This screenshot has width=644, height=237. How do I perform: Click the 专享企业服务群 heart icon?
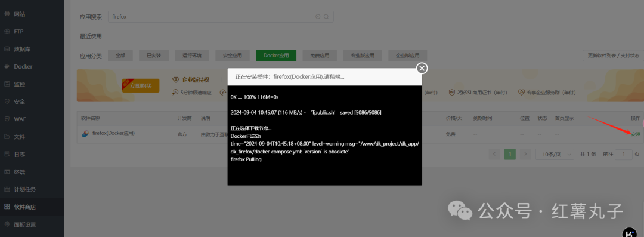pos(521,93)
